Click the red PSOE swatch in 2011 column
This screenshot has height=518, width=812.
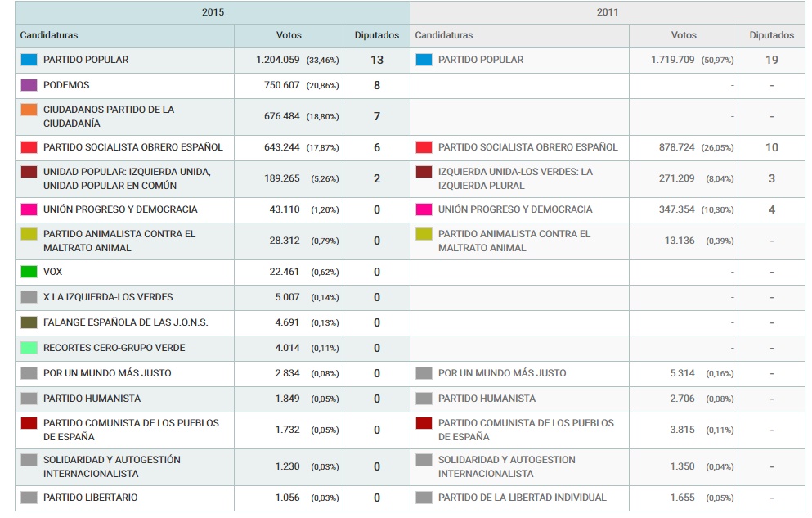point(424,147)
